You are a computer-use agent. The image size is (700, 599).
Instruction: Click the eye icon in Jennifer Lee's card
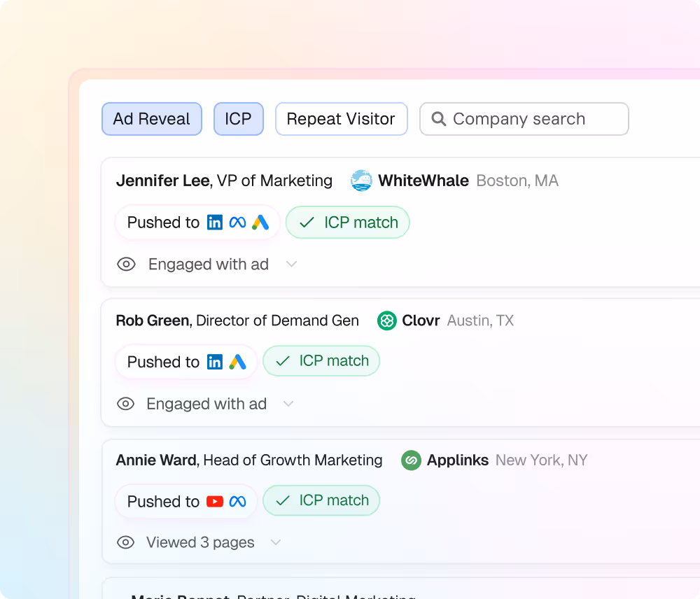click(126, 265)
